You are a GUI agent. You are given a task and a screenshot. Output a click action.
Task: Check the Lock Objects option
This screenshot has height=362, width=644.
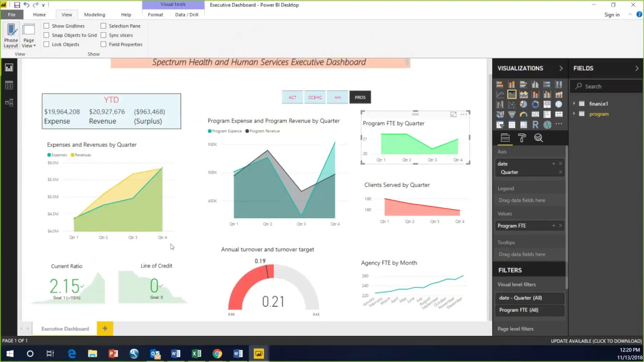point(46,44)
